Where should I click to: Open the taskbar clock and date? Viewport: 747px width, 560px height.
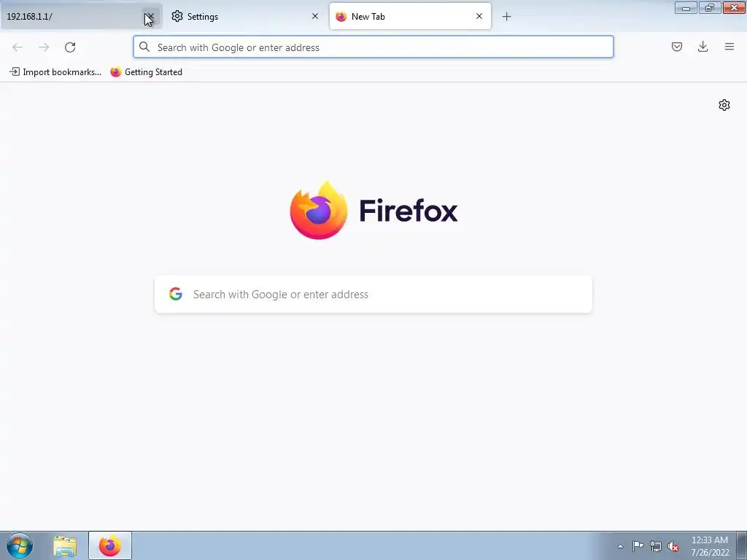(x=710, y=546)
